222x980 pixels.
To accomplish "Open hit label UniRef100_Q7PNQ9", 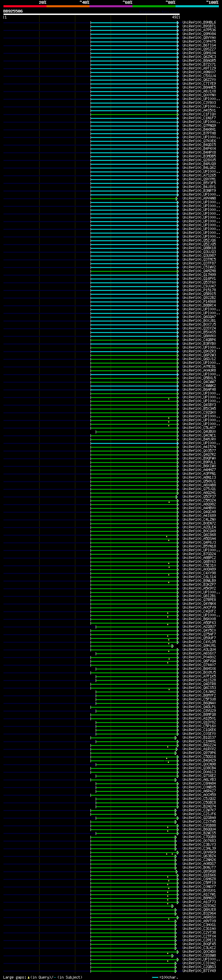I will point(199,125).
